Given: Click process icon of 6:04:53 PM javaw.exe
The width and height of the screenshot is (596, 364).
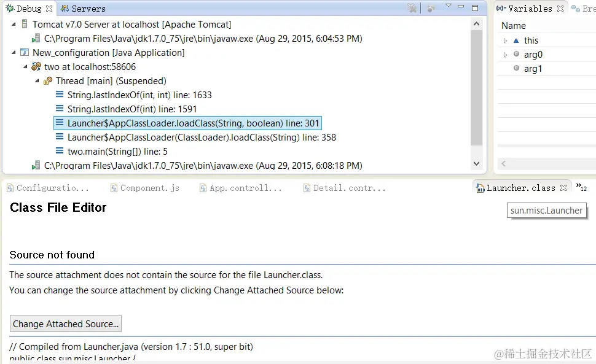Looking at the screenshot, I should tap(36, 38).
